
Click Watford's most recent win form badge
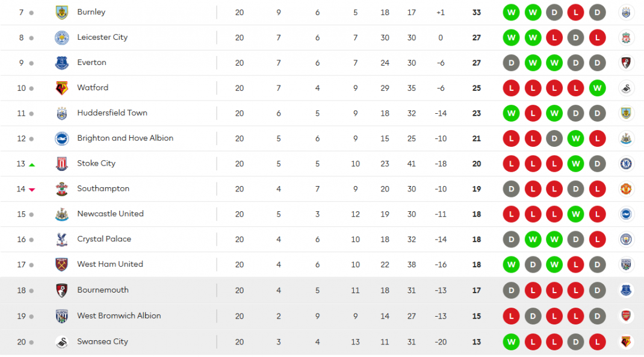click(x=597, y=88)
